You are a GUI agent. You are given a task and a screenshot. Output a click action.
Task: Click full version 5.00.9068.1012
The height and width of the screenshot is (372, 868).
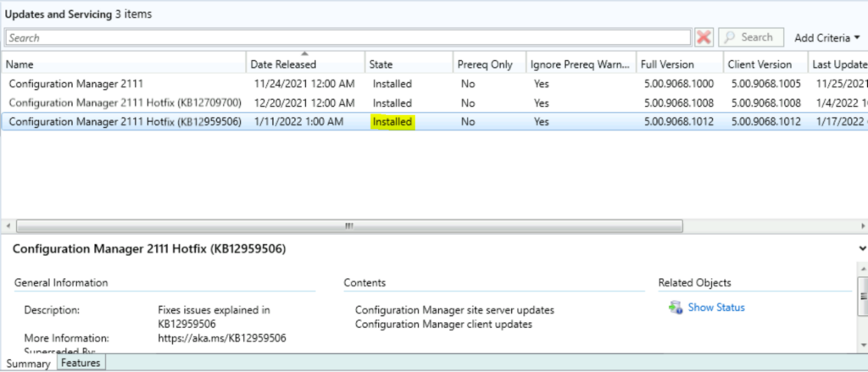click(679, 122)
